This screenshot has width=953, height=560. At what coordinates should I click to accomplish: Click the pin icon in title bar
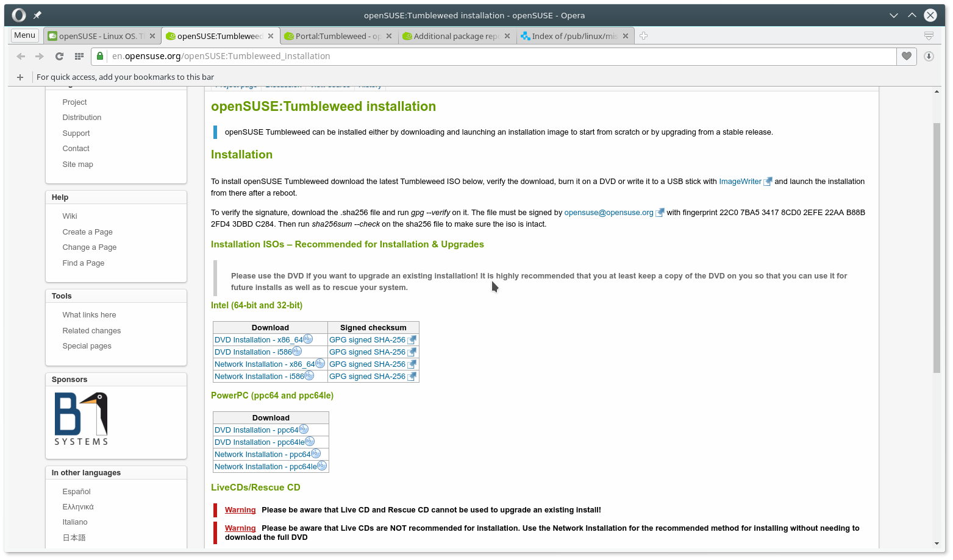coord(37,15)
